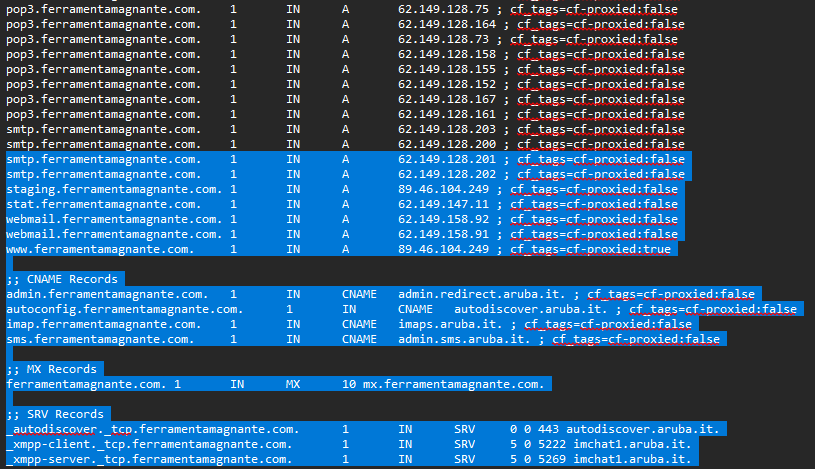Click the hostname staging.ferramentamagnante.com.
The image size is (815, 469).
[x=114, y=190]
